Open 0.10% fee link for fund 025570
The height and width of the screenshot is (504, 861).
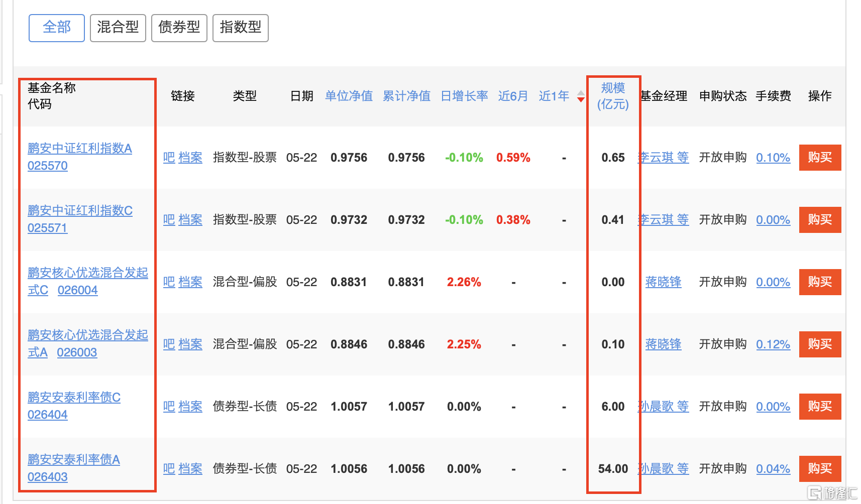pos(774,158)
